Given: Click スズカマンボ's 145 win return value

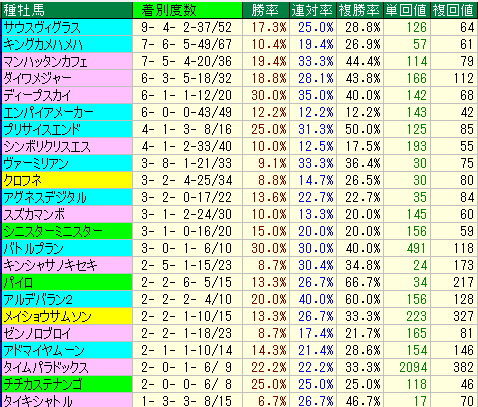Looking at the screenshot, I should [416, 214].
